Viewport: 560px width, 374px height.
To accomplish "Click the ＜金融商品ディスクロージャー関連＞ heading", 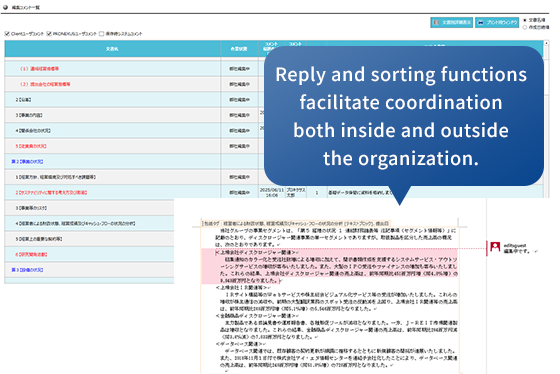I will tap(256, 316).
